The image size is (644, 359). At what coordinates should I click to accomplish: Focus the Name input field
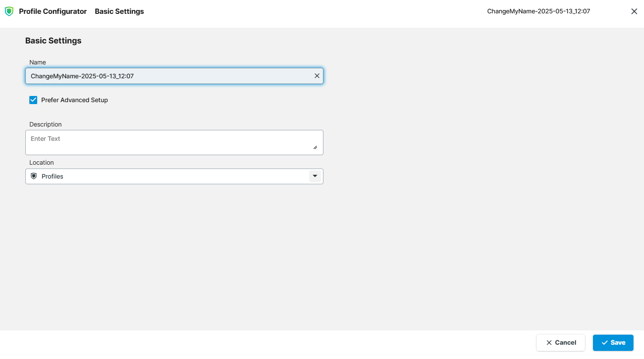167,76
